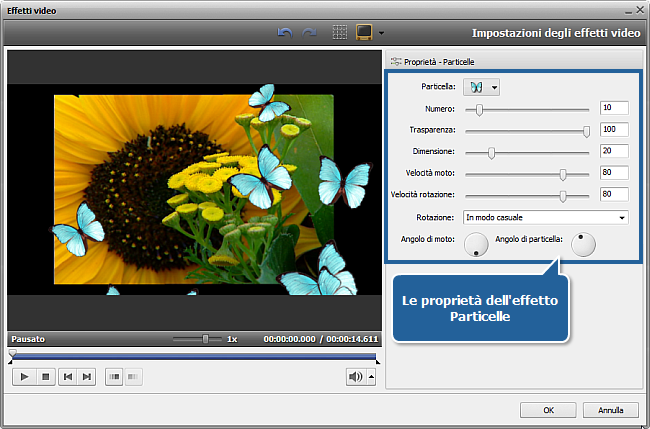Mute the audio with speaker icon

354,376
